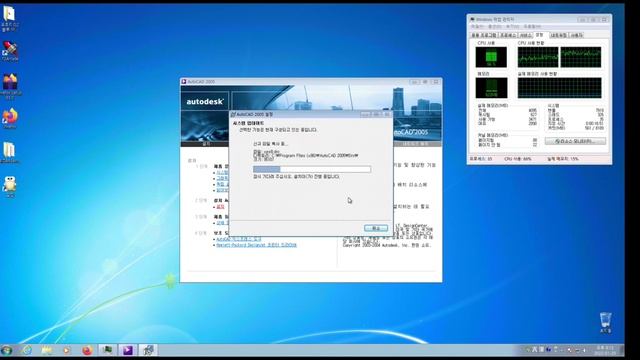Viewport: 640px width, 360px height.
Task: Open the Help menu in Task Manager
Action: [532, 27]
